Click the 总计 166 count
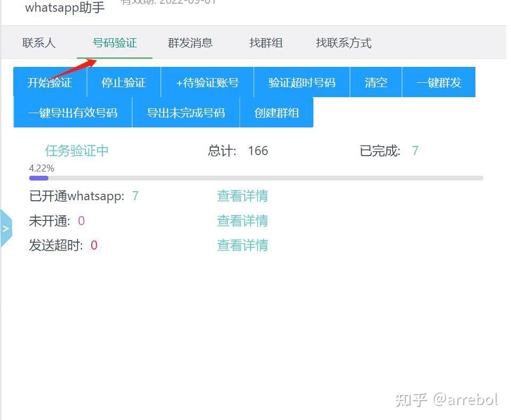Image resolution: width=511 pixels, height=420 pixels. pyautogui.click(x=238, y=151)
